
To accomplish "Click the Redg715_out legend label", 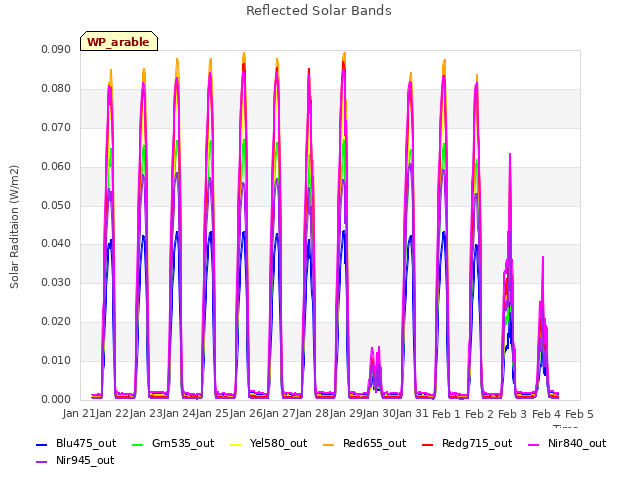I will (x=477, y=444).
